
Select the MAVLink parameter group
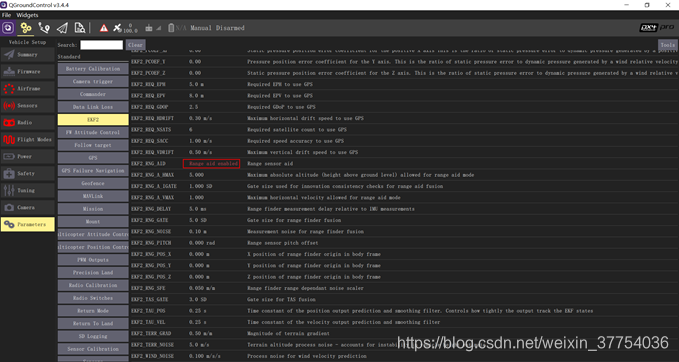(93, 196)
